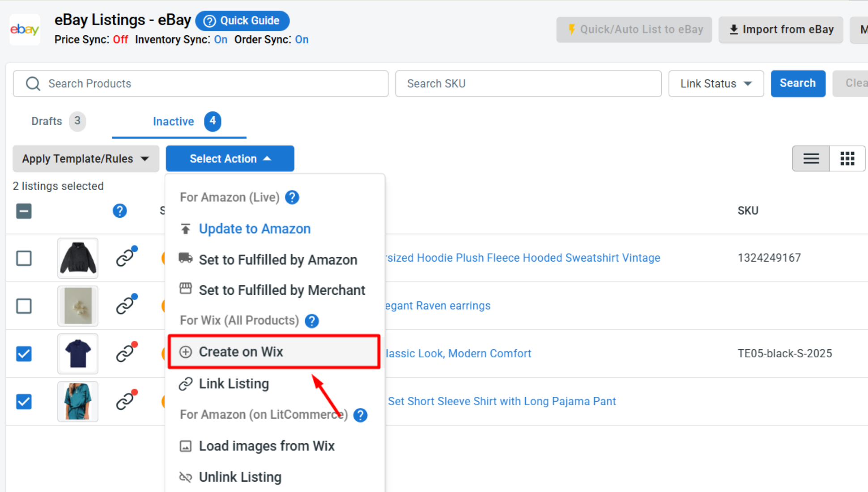Check the hoodie listing checkbox
The height and width of the screenshot is (492, 868).
coord(24,258)
